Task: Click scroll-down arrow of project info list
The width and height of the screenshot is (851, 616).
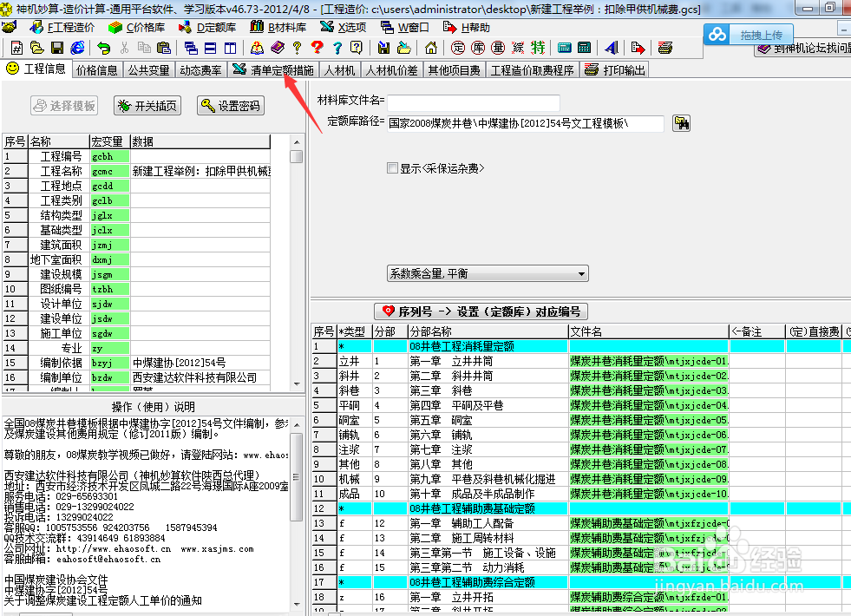Action: (297, 384)
